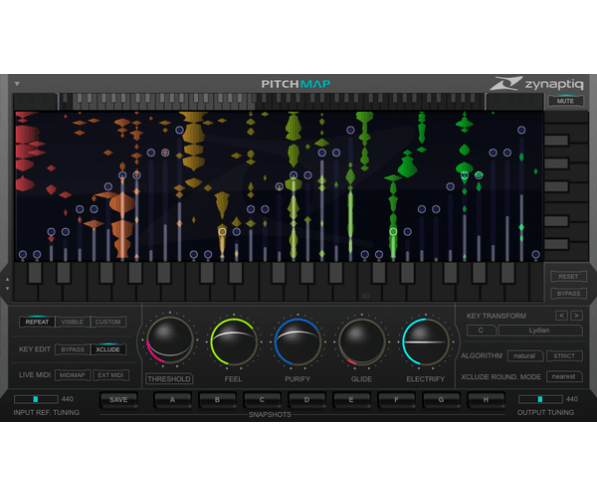597x497 pixels.
Task: Recall snapshot A
Action: click(x=172, y=400)
